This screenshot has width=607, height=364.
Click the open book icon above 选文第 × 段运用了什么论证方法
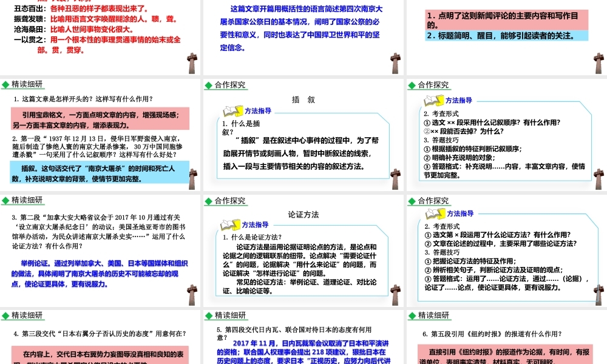(435, 214)
